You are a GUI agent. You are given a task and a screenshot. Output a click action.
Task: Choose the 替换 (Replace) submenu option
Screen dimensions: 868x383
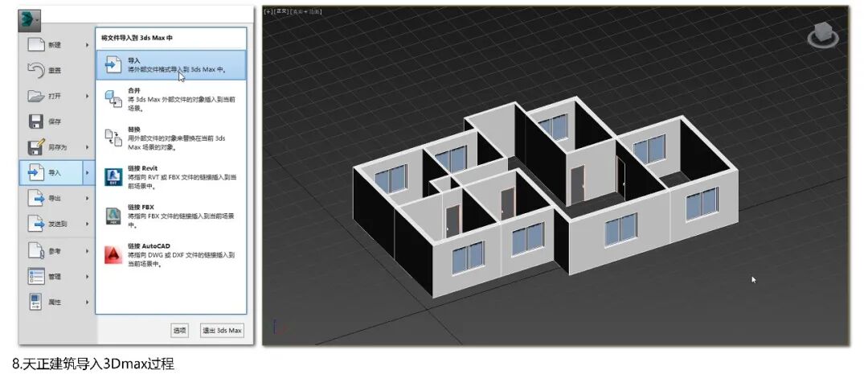pos(171,138)
